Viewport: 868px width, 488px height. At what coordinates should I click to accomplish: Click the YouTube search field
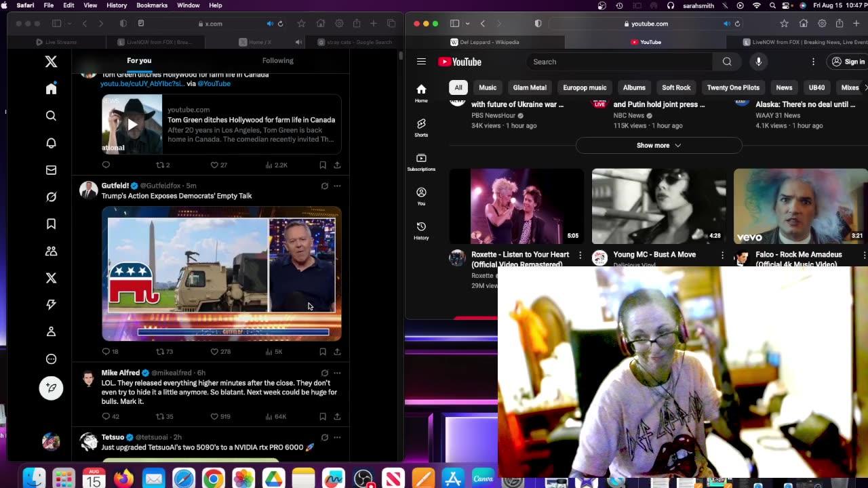pos(620,62)
